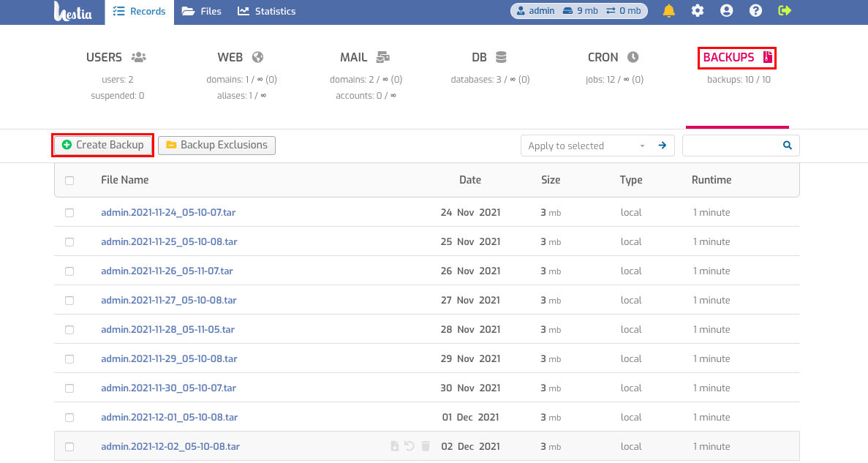This screenshot has width=868, height=463.
Task: Click trash icon on 02 Dec backup row
Action: pyautogui.click(x=425, y=446)
